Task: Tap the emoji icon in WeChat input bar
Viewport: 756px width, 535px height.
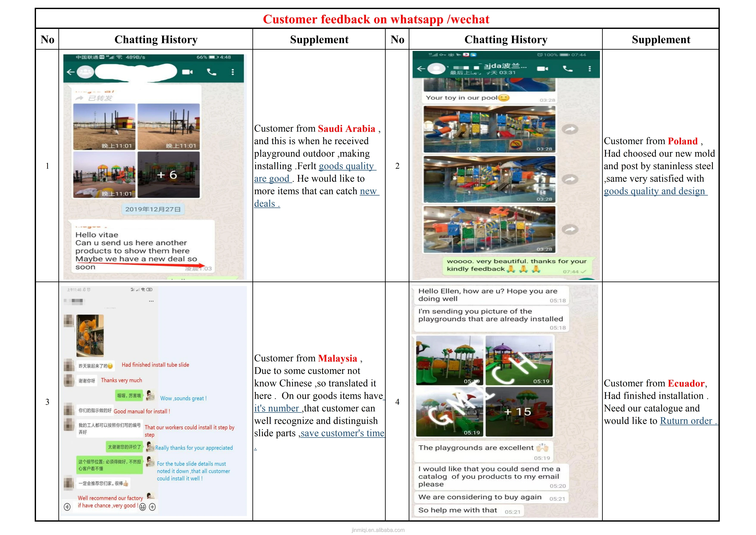Action: coord(142,507)
